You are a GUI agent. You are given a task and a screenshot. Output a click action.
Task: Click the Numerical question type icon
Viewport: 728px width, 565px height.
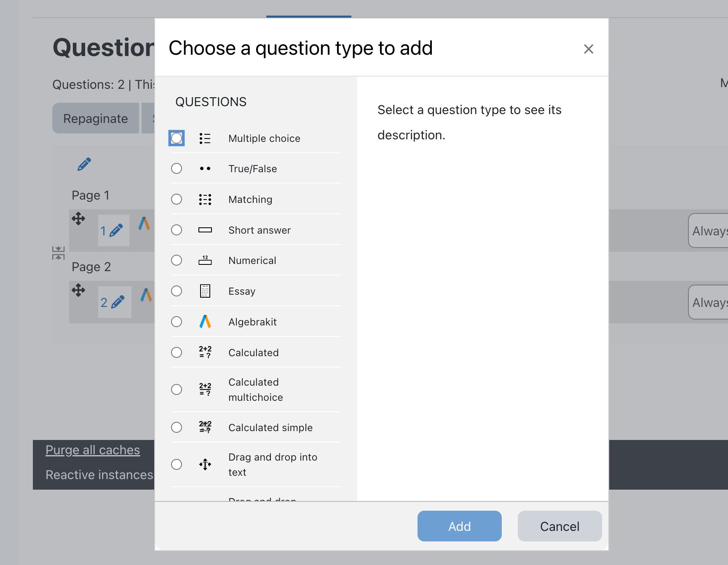[x=205, y=260]
